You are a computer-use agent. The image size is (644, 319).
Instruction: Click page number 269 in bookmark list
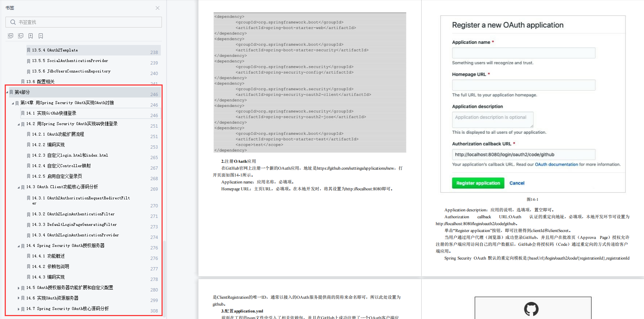[154, 189]
